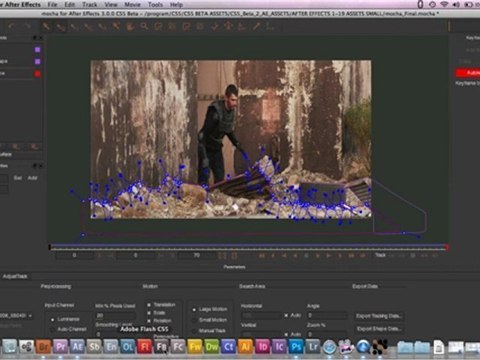480x360 pixels.
Task: Open Fireworks from the dock
Action: point(195,347)
